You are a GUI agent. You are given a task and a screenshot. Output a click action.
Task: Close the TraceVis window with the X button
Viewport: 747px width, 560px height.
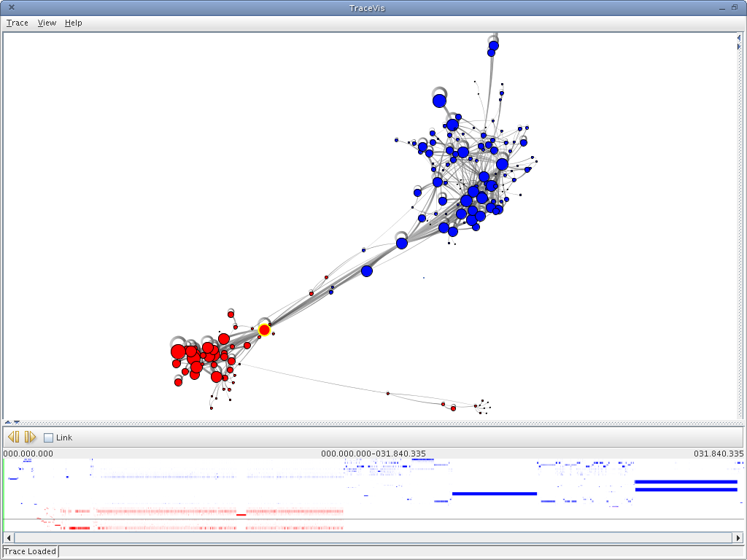pos(12,7)
